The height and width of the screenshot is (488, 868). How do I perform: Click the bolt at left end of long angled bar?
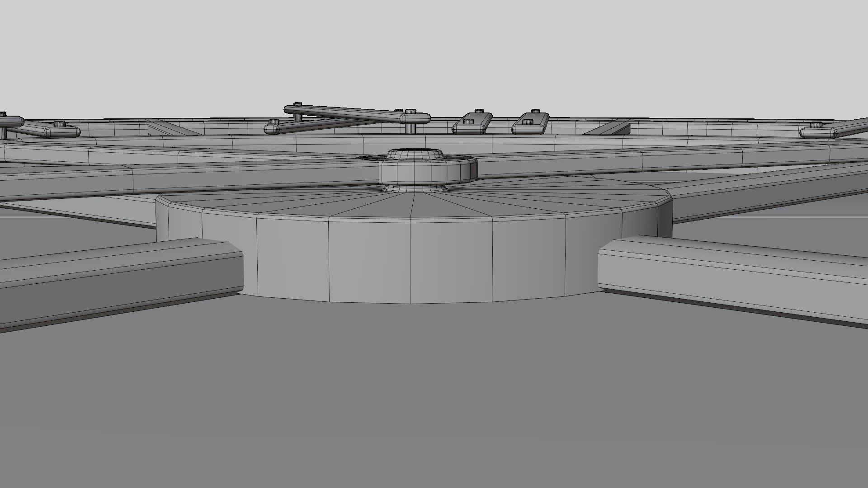297,105
